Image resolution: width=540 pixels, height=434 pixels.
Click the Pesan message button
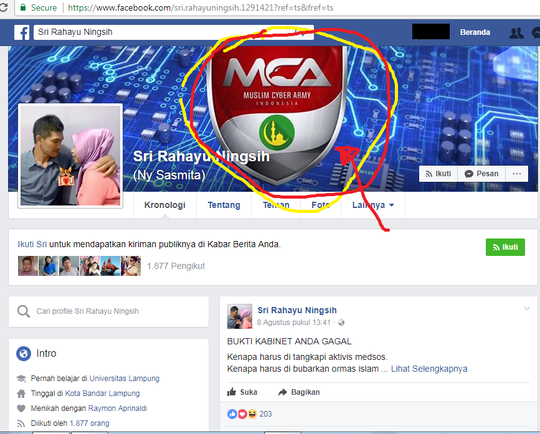481,174
